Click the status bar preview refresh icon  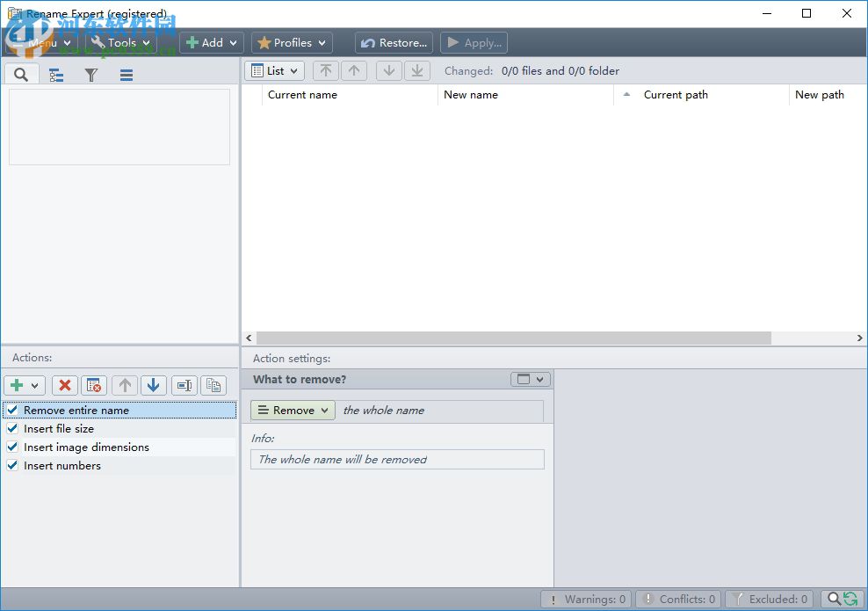pyautogui.click(x=842, y=599)
